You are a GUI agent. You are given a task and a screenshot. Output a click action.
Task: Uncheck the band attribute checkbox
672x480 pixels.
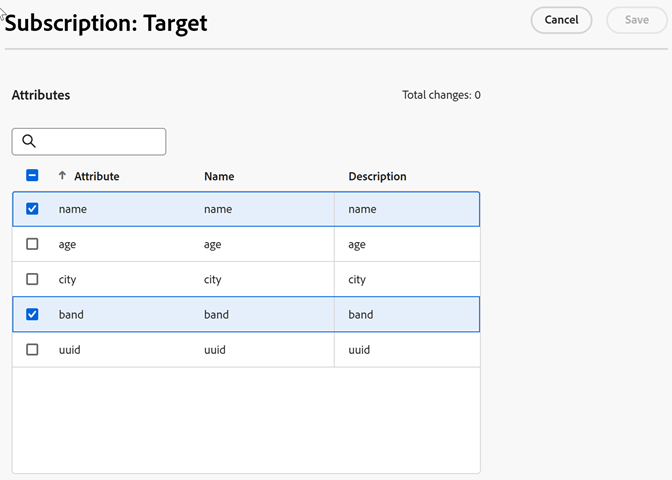32,314
